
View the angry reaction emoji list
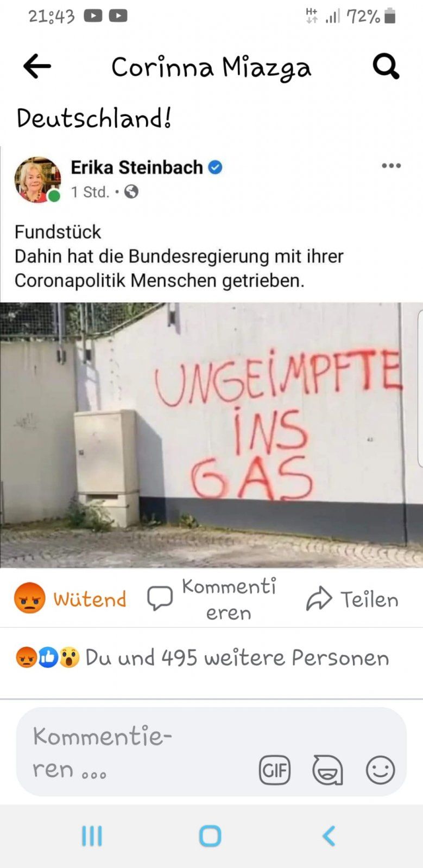coord(26,658)
